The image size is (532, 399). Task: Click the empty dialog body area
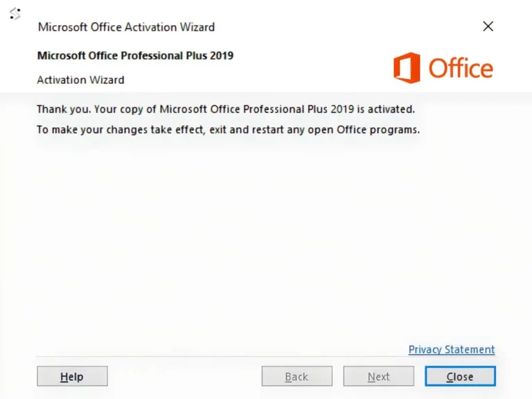coord(266,242)
